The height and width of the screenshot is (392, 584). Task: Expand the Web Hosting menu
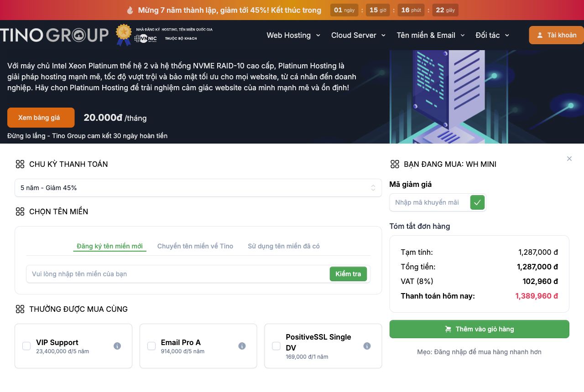point(293,35)
